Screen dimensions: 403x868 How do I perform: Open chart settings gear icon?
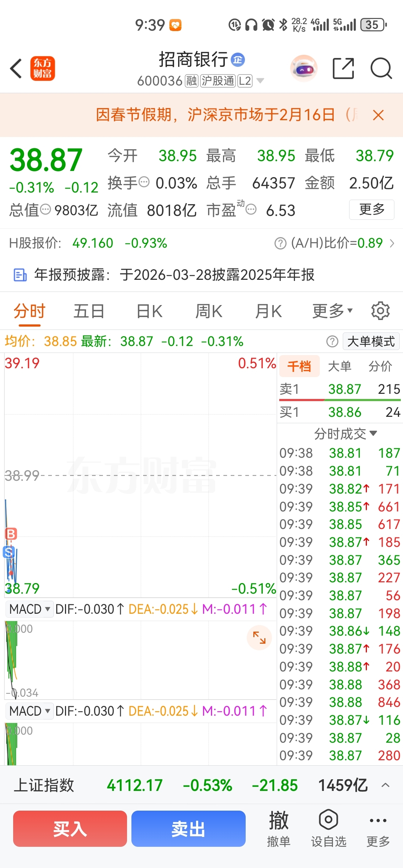coord(380,311)
